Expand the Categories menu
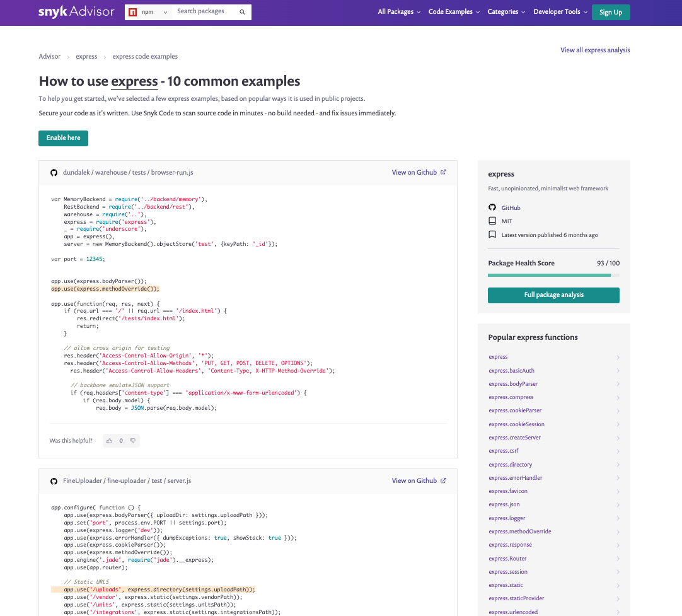This screenshot has width=682, height=616. coord(506,12)
